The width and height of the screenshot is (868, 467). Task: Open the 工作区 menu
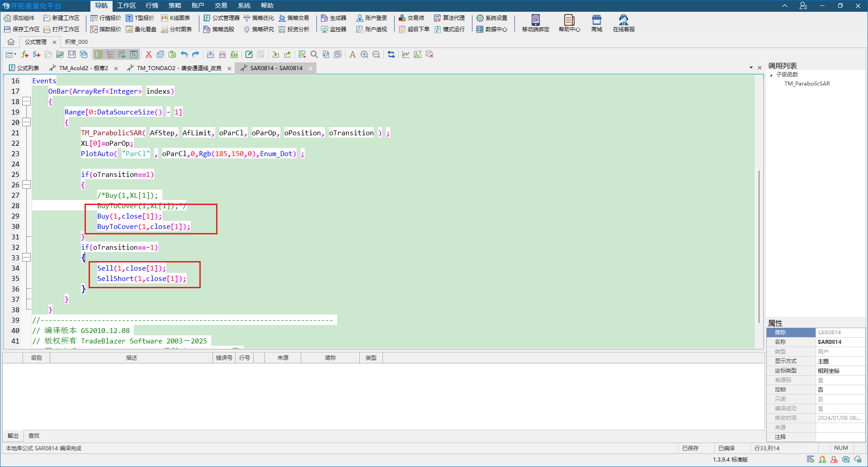127,5
